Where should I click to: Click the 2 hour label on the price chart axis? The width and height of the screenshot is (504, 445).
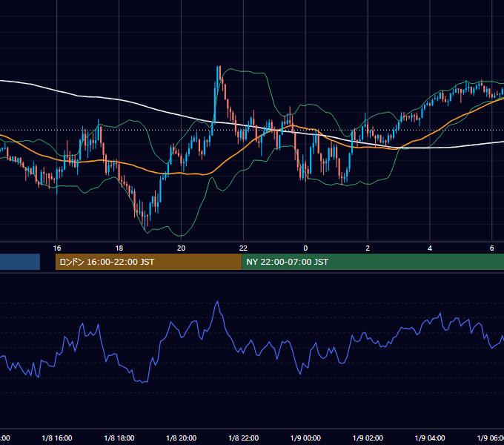point(368,248)
